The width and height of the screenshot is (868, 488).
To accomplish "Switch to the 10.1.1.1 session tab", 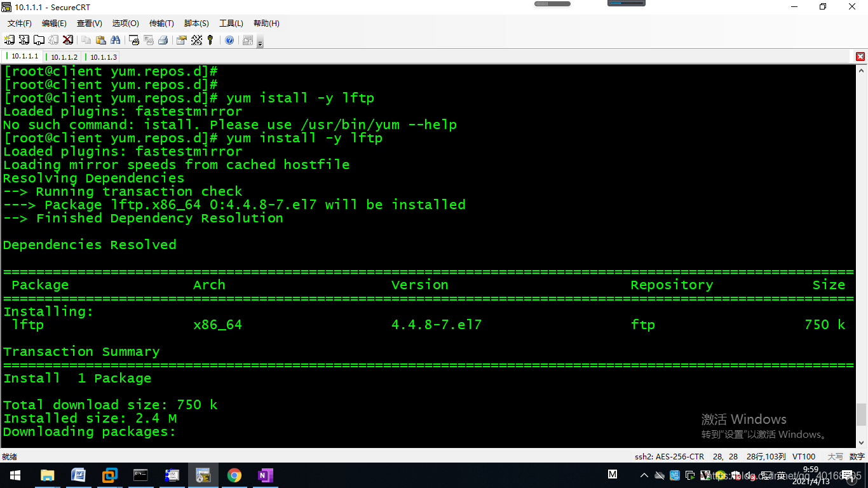I will click(23, 57).
